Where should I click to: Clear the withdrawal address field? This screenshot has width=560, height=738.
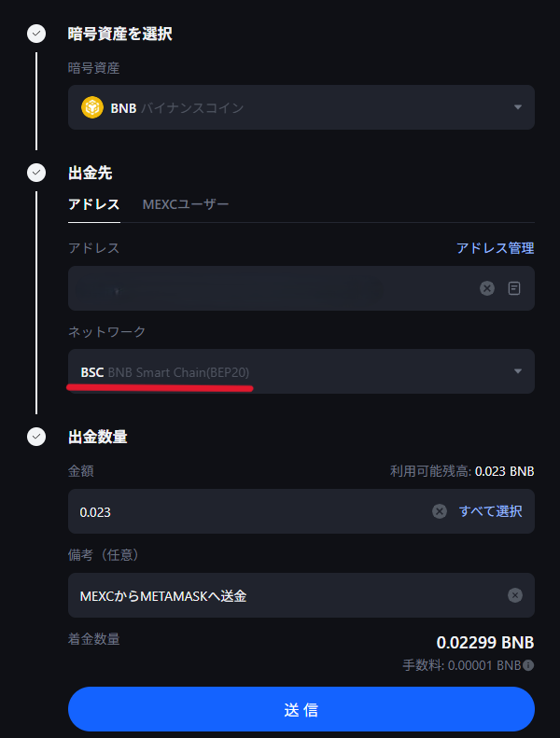coord(486,288)
